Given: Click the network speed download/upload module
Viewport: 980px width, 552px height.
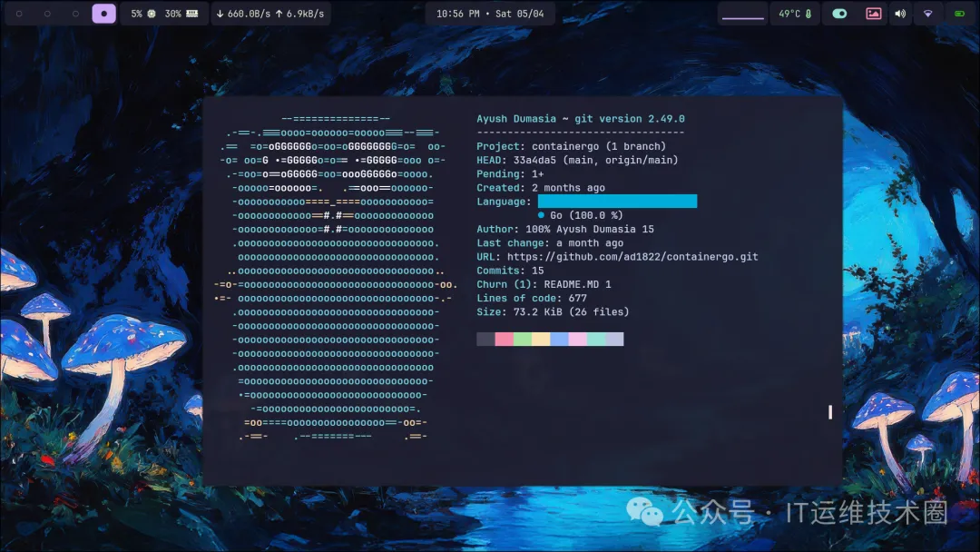Looking at the screenshot, I should (x=270, y=14).
